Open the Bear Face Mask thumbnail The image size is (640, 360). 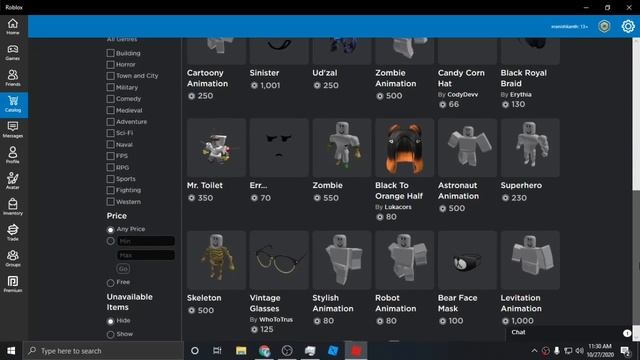[x=467, y=260]
